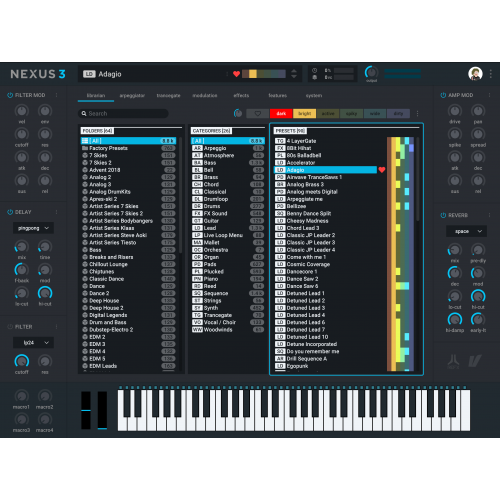The image size is (500, 500).
Task: Click the delay hi-cut knob
Action: [x=45, y=293]
